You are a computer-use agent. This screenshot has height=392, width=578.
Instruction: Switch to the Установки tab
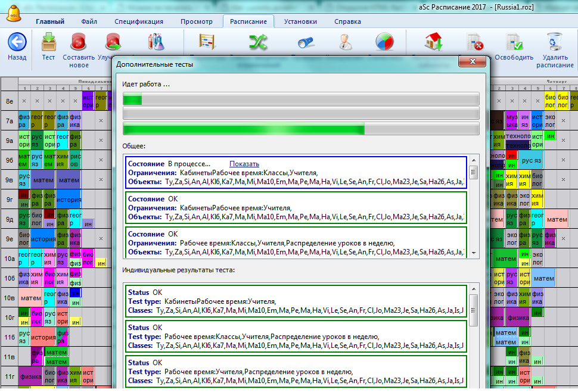click(300, 21)
